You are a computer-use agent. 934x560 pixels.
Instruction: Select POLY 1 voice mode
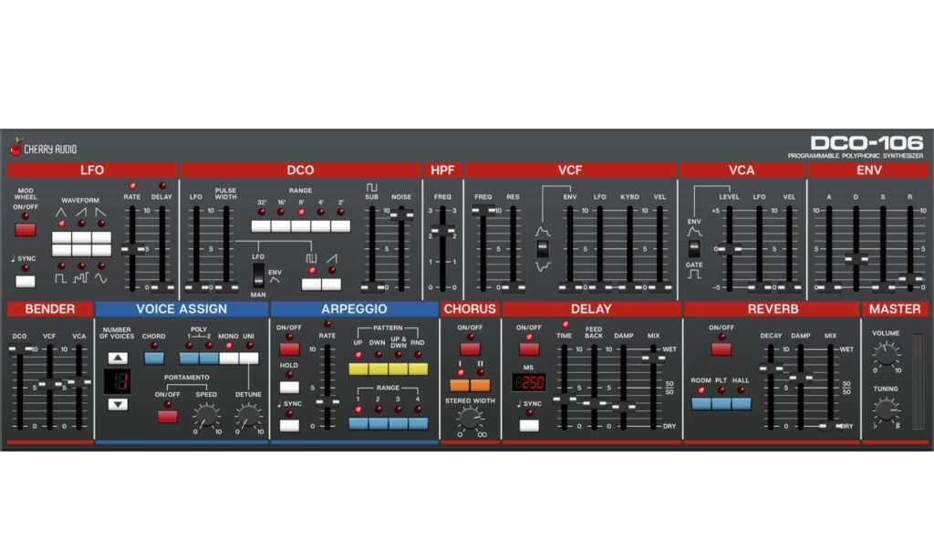[190, 358]
